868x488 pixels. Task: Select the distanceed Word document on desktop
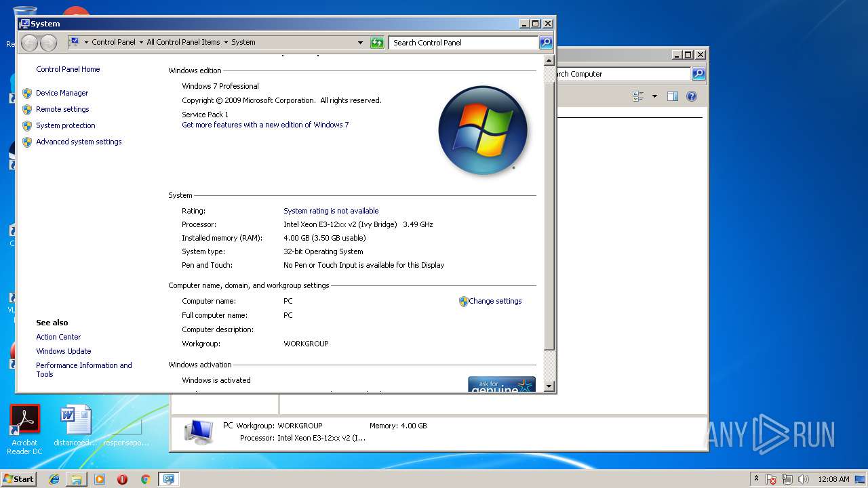(x=75, y=426)
